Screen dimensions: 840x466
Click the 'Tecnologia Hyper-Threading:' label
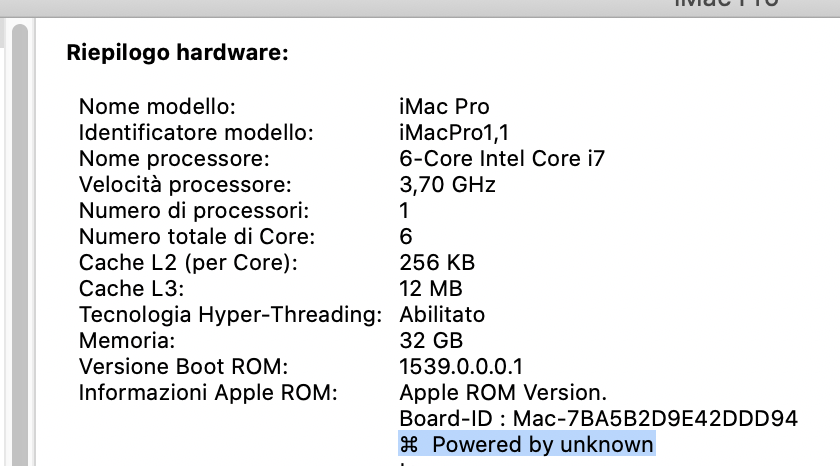click(230, 314)
